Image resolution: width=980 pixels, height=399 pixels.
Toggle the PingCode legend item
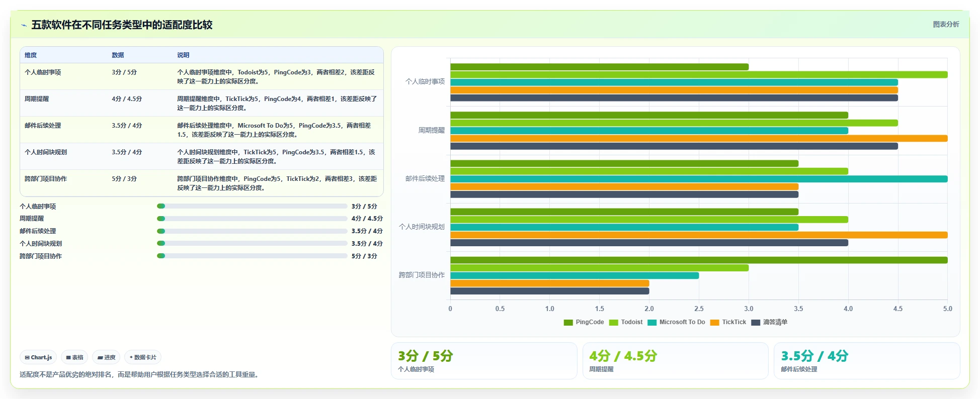584,322
